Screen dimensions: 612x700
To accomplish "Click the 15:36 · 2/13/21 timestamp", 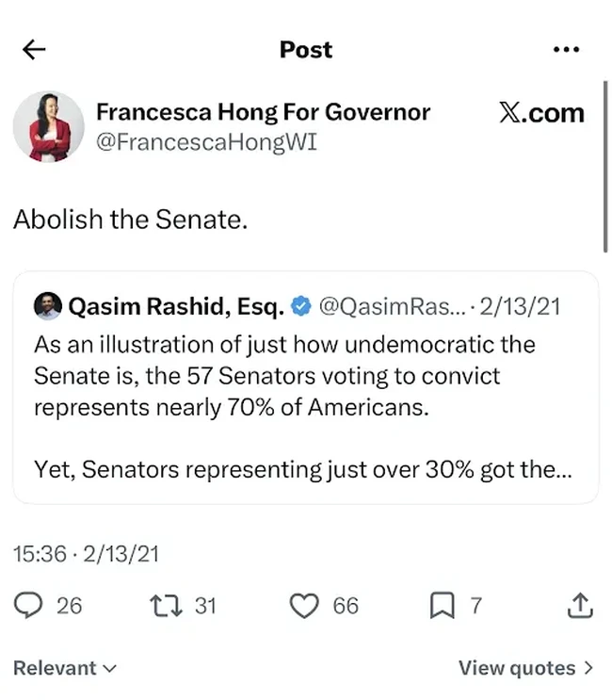I will [x=86, y=554].
